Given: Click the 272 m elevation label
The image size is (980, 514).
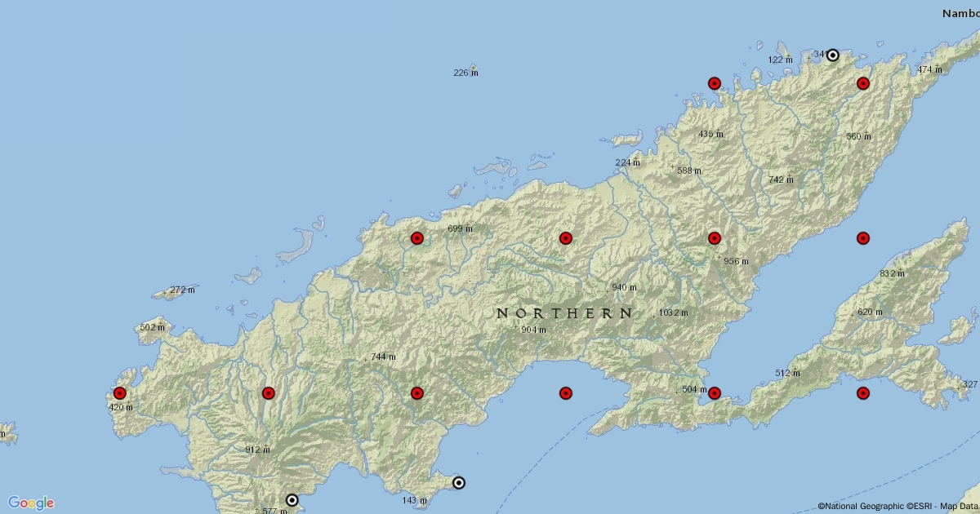Looking at the screenshot, I should (183, 290).
